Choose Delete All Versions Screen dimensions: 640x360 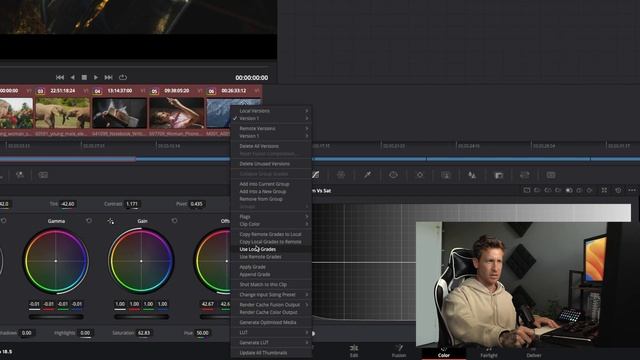coord(271,146)
